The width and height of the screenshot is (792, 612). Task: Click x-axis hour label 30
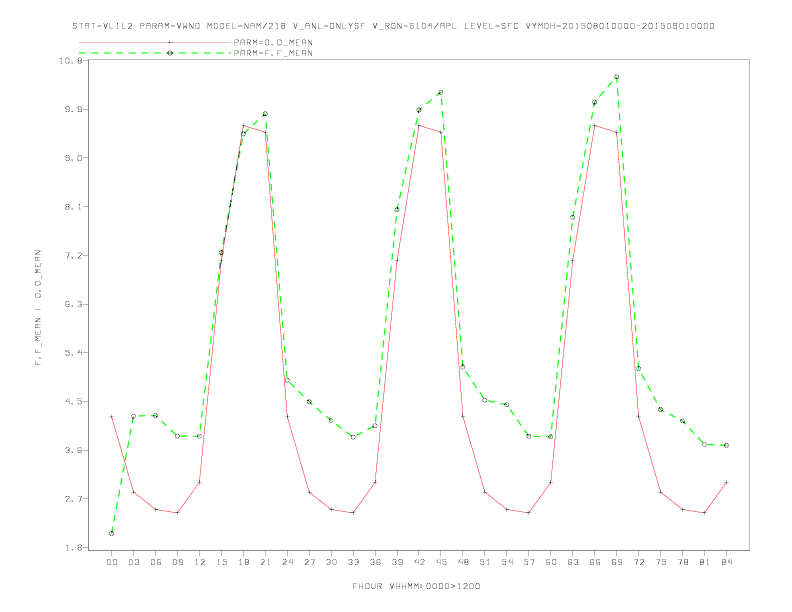[x=331, y=562]
